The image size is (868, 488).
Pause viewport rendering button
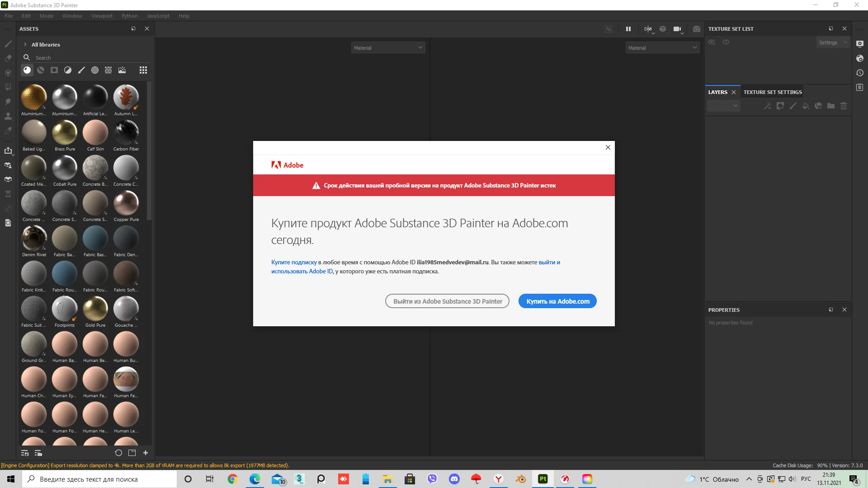pos(628,29)
